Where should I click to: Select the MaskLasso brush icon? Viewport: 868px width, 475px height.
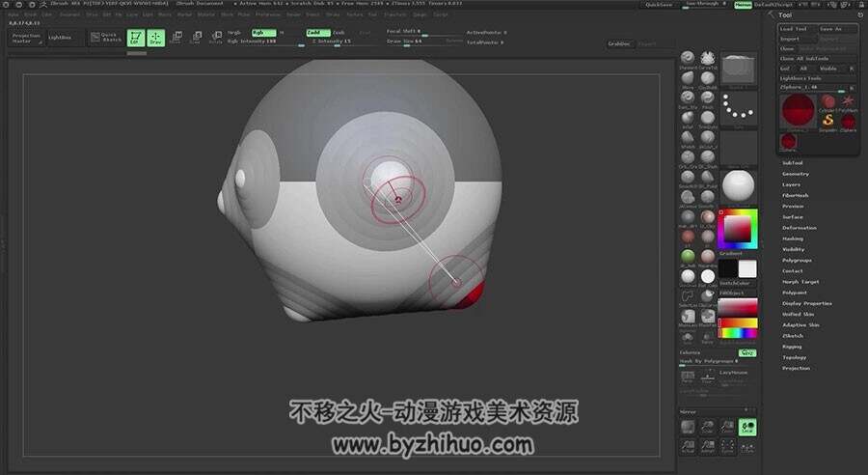pos(688,317)
